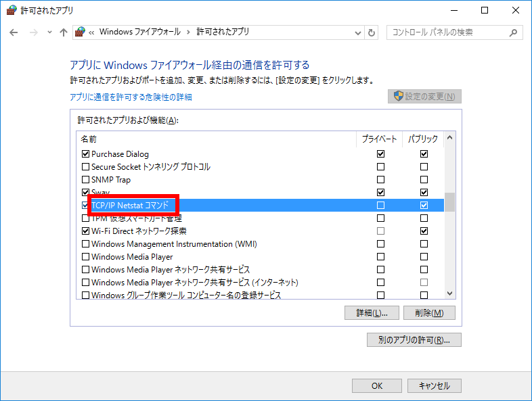Toggle Purchase Dialog private checkbox

[380, 154]
